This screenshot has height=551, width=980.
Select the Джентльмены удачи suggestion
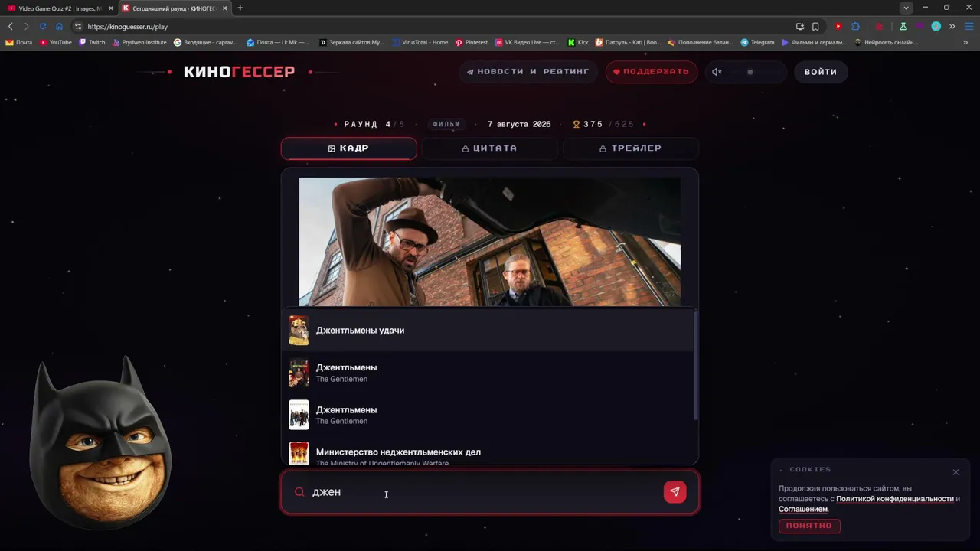click(489, 331)
